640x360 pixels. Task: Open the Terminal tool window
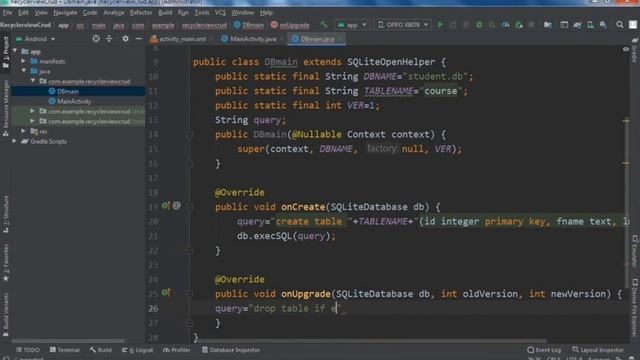point(64,350)
